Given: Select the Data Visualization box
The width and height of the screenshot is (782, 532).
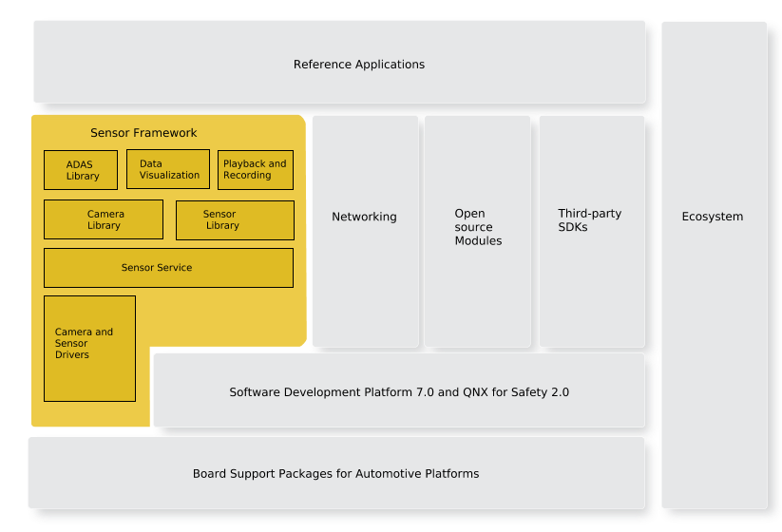Looking at the screenshot, I should pos(168,169).
